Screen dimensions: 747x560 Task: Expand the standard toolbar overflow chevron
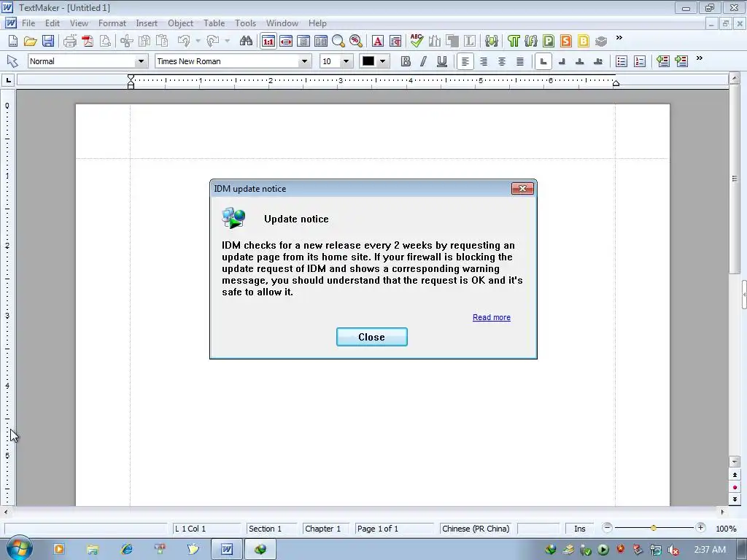click(x=619, y=38)
